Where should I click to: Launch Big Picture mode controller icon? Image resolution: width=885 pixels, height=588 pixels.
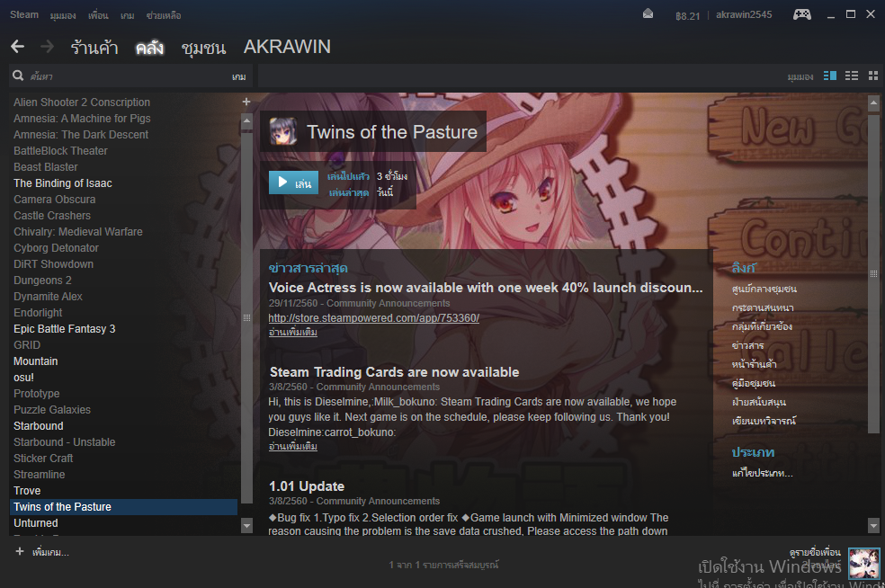[x=802, y=14]
